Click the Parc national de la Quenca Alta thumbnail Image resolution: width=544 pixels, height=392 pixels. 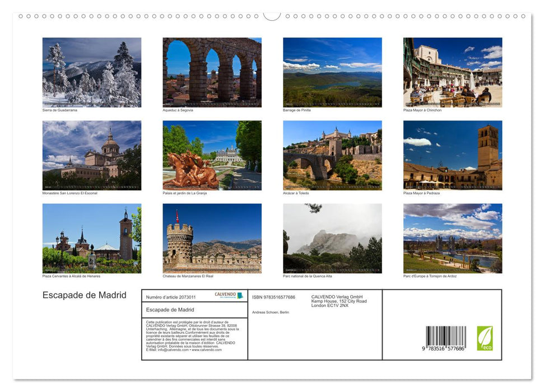332,237
